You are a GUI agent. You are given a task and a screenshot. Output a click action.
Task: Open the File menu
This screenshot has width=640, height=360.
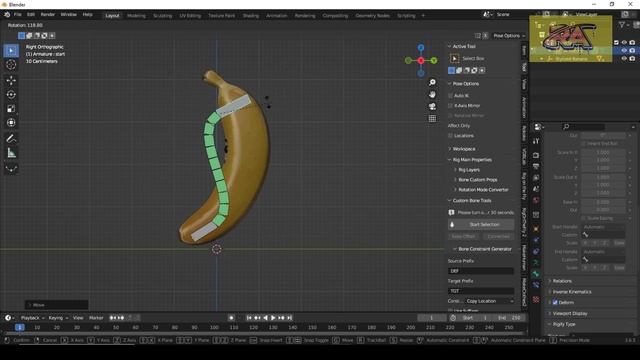click(x=18, y=15)
